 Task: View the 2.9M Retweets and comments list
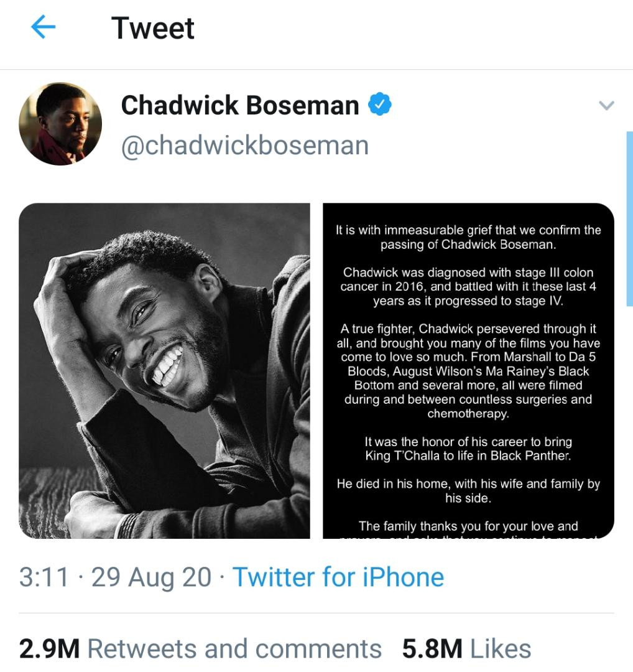point(200,648)
